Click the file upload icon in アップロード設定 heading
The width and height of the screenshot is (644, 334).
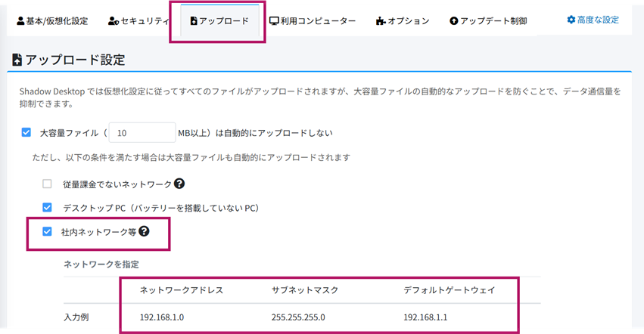point(17,60)
